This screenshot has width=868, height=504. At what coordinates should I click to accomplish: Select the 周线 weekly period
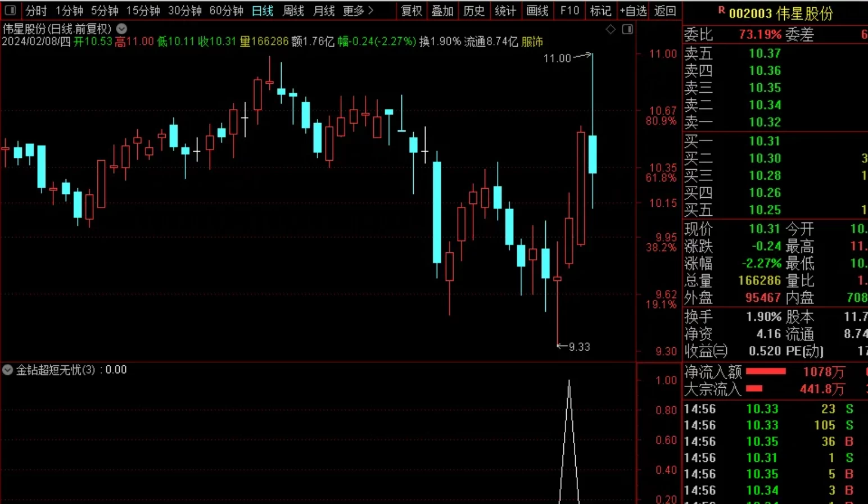point(293,11)
